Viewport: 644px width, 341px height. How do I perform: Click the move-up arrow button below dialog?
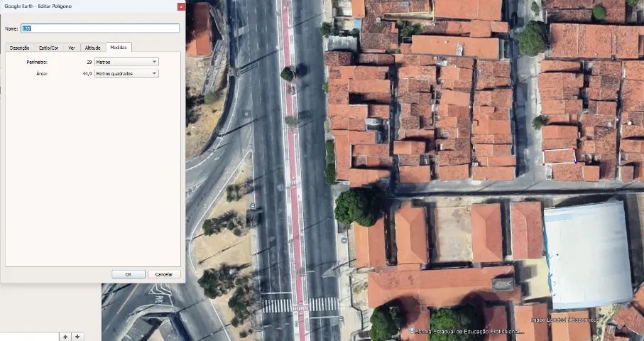point(65,337)
